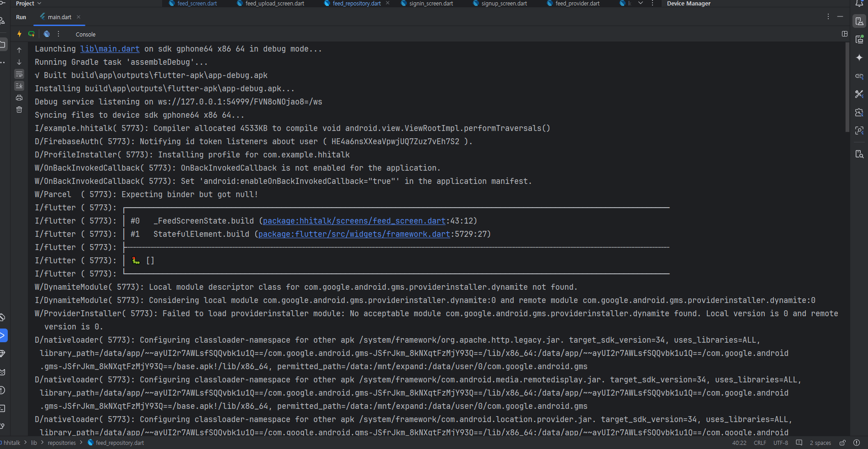Viewport: 868px width, 449px height.
Task: Click the console layout settings icon
Action: [x=845, y=34]
